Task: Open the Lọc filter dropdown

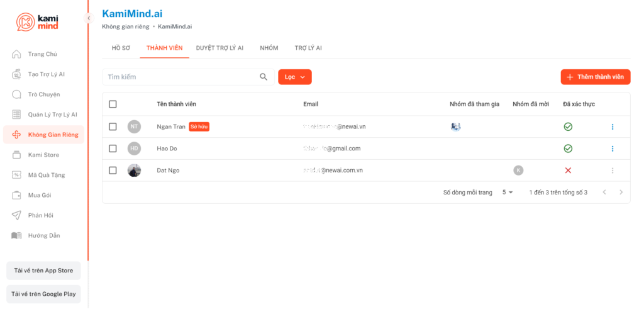Action: point(295,77)
